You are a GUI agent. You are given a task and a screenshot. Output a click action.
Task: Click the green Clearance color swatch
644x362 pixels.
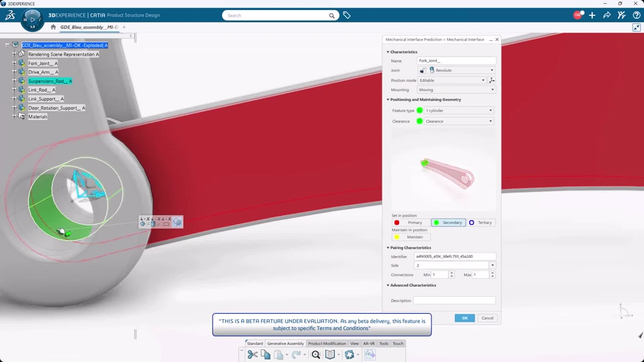click(419, 121)
